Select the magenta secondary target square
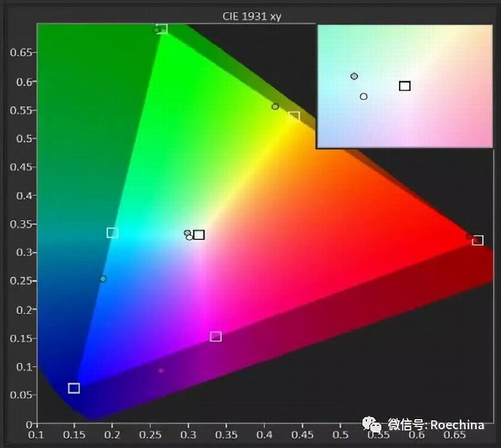 tap(216, 337)
